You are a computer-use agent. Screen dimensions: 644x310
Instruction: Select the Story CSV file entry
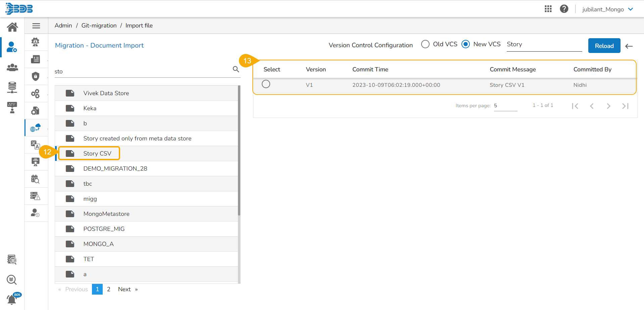(97, 153)
